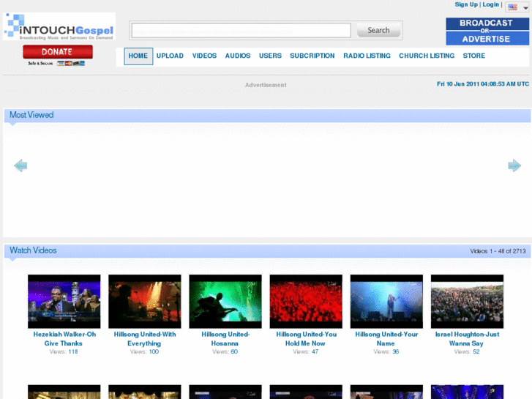Viewport: 532px width, 399px height.
Task: Click the 'Views: 100' text
Action: coord(145,352)
